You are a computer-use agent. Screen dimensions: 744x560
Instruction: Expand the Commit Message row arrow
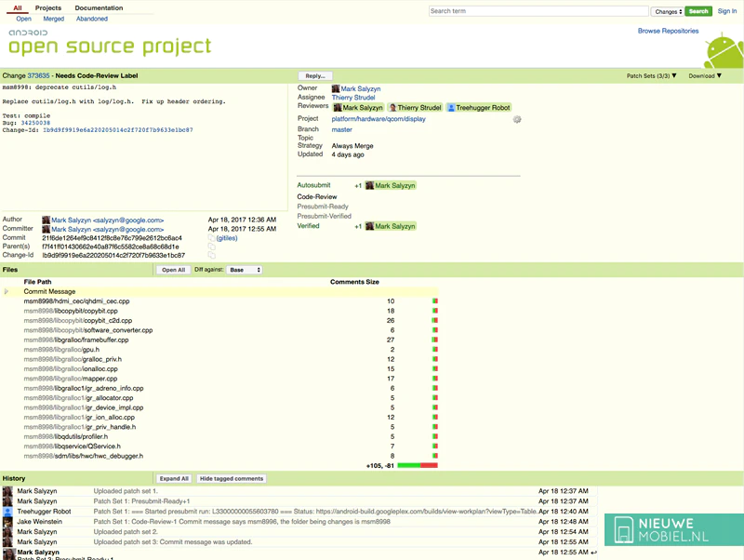click(x=7, y=291)
